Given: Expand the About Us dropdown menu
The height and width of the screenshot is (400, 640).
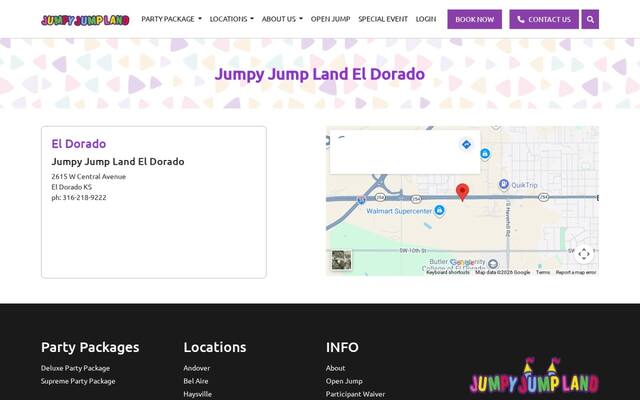Looking at the screenshot, I should coord(282,19).
